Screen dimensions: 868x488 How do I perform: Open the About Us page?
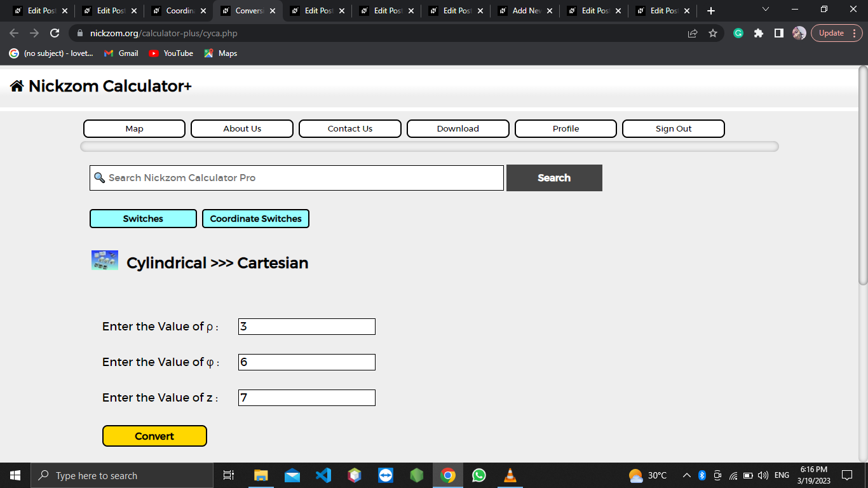pos(242,128)
